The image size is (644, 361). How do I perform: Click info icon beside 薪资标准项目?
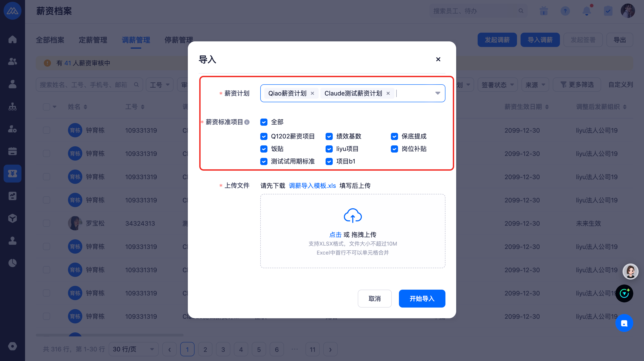click(x=247, y=122)
